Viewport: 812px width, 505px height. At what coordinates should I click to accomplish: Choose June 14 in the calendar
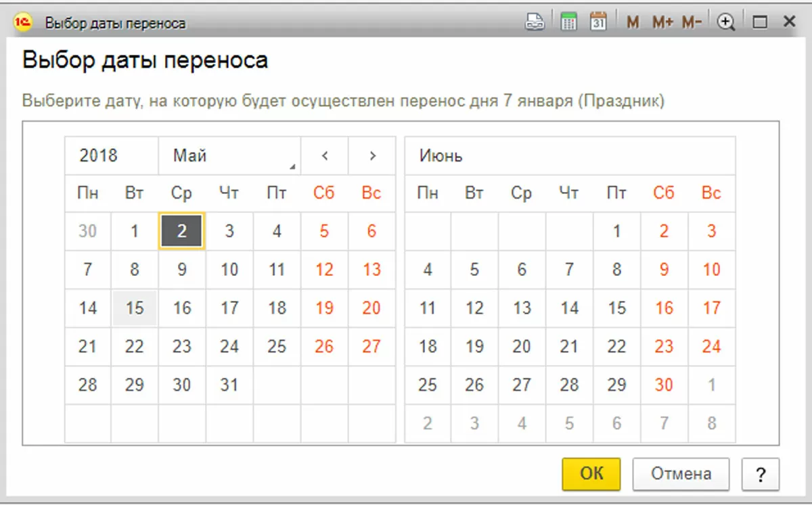pyautogui.click(x=569, y=308)
